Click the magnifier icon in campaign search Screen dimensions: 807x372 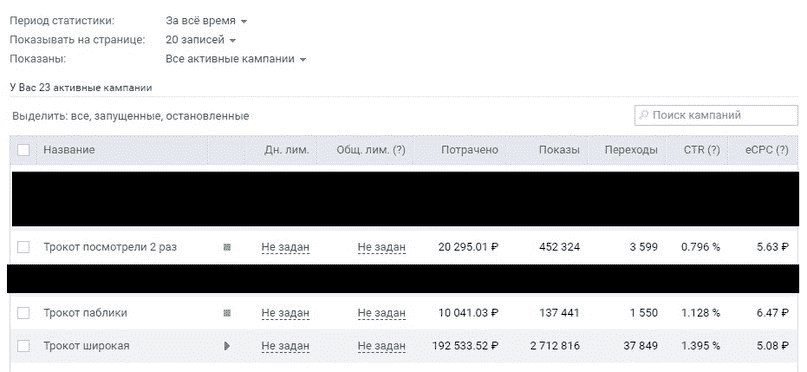[x=643, y=115]
